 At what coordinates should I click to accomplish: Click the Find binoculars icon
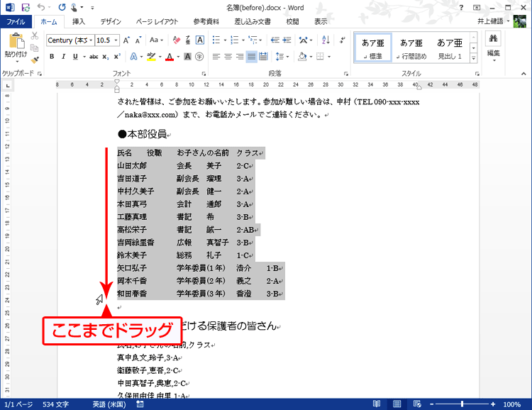(x=493, y=38)
